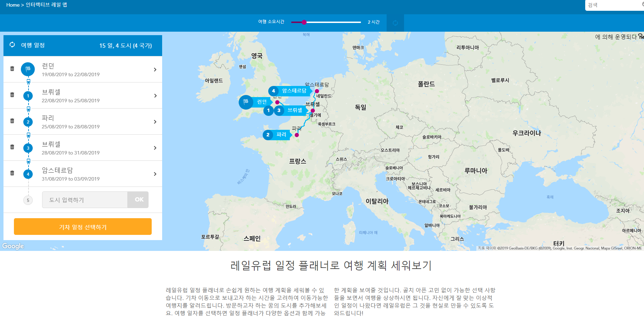Select the number 2 circle for 파리 in itinerary
Image resolution: width=644 pixels, height=317 pixels.
[x=28, y=122]
